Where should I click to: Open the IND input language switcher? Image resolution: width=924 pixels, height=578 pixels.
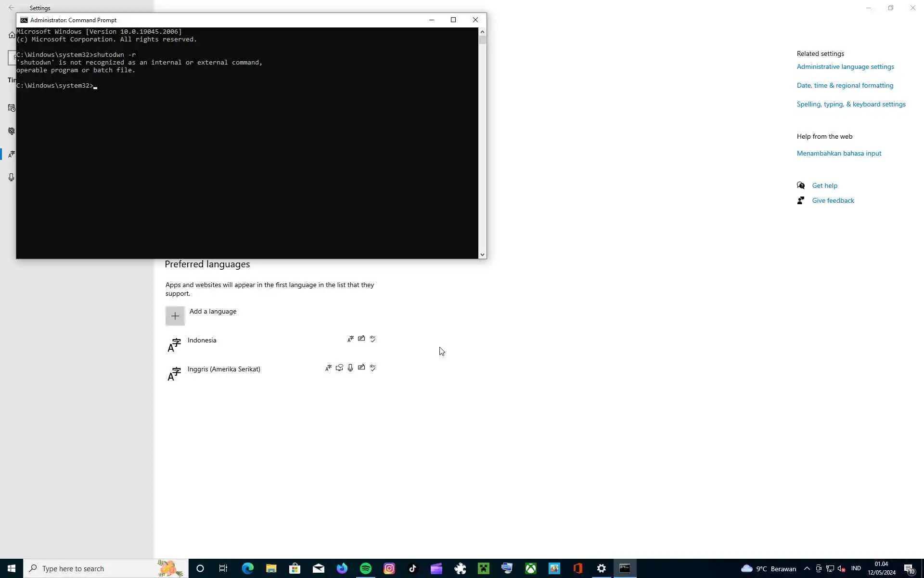[x=856, y=569]
